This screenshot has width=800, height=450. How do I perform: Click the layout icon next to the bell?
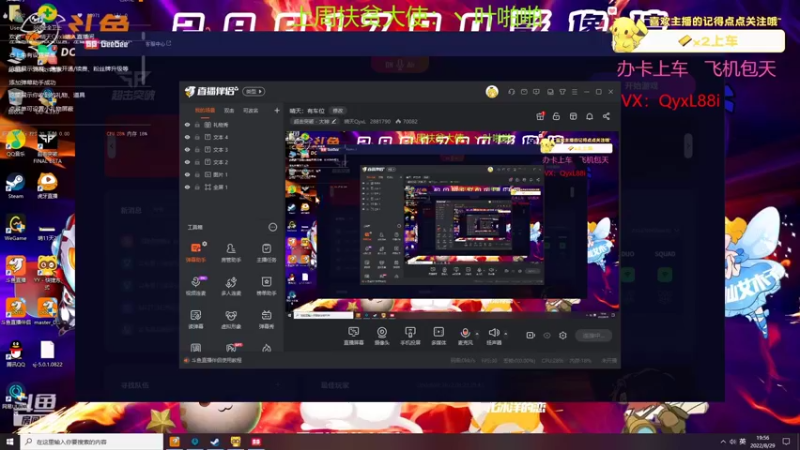point(573,116)
